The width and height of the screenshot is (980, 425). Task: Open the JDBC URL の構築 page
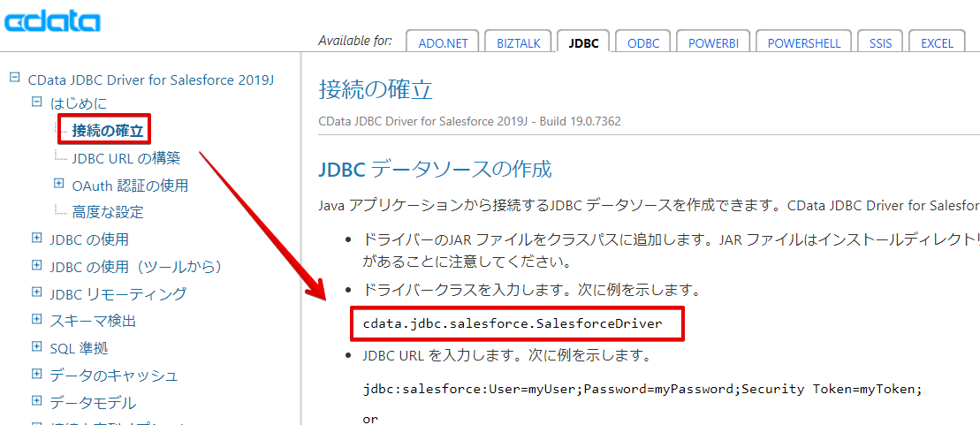pyautogui.click(x=126, y=158)
